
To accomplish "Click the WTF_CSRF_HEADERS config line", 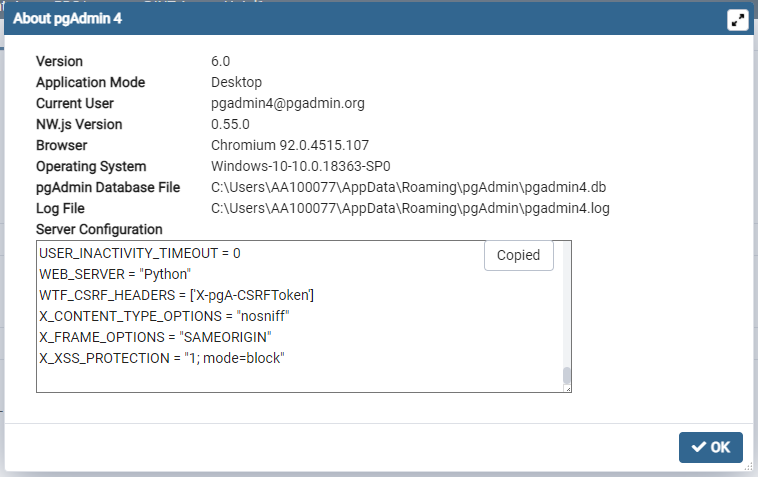I will coord(177,295).
